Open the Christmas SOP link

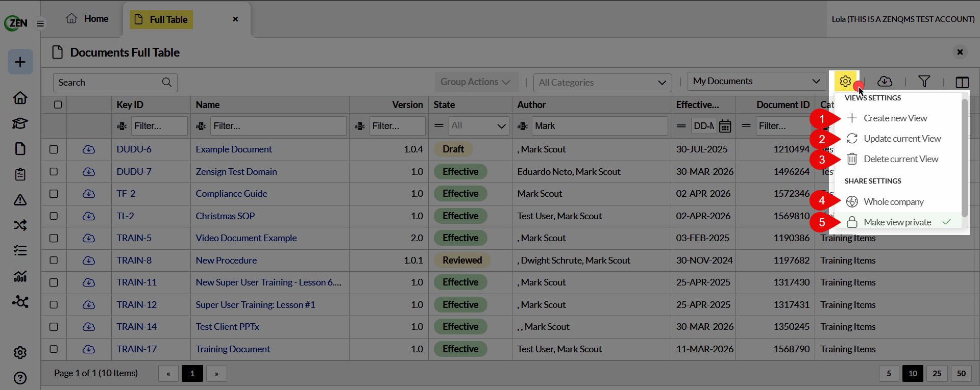pos(225,216)
